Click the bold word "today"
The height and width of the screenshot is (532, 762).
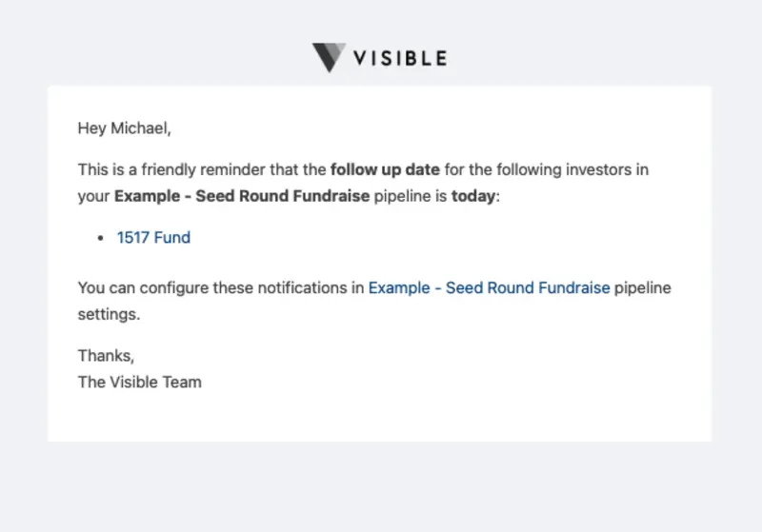[x=473, y=197]
